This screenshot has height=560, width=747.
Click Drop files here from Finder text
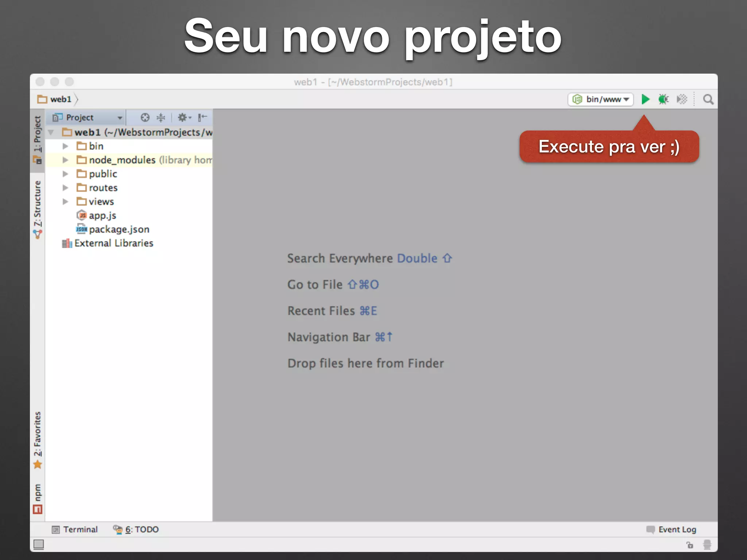pyautogui.click(x=365, y=363)
